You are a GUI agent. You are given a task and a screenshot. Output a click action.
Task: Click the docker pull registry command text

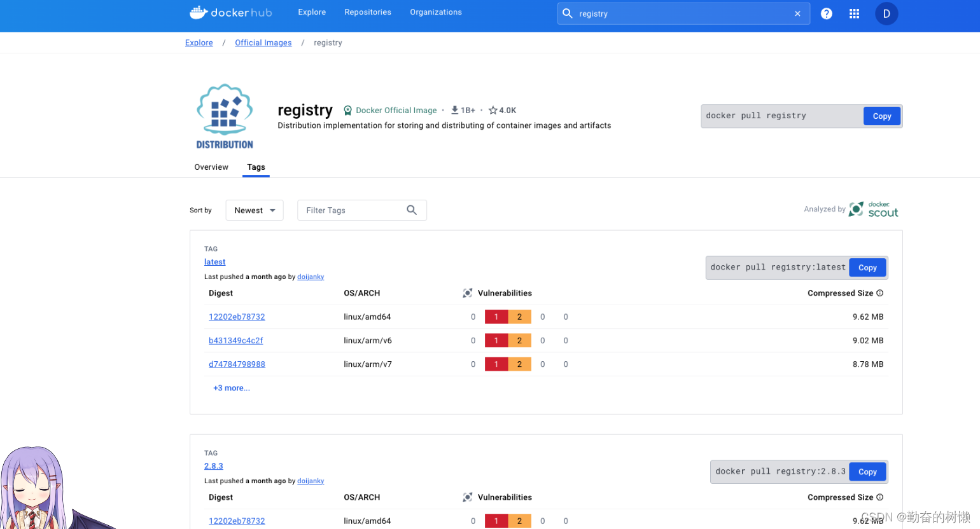756,116
